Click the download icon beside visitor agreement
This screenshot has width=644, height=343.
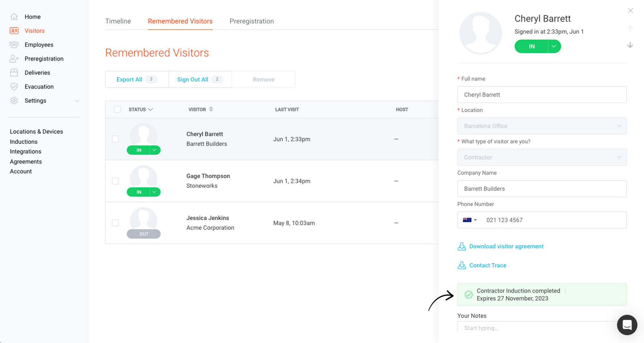[462, 246]
